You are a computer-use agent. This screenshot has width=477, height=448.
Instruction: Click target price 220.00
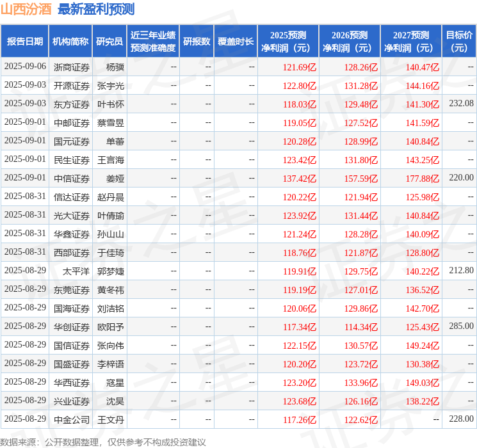click(461, 177)
